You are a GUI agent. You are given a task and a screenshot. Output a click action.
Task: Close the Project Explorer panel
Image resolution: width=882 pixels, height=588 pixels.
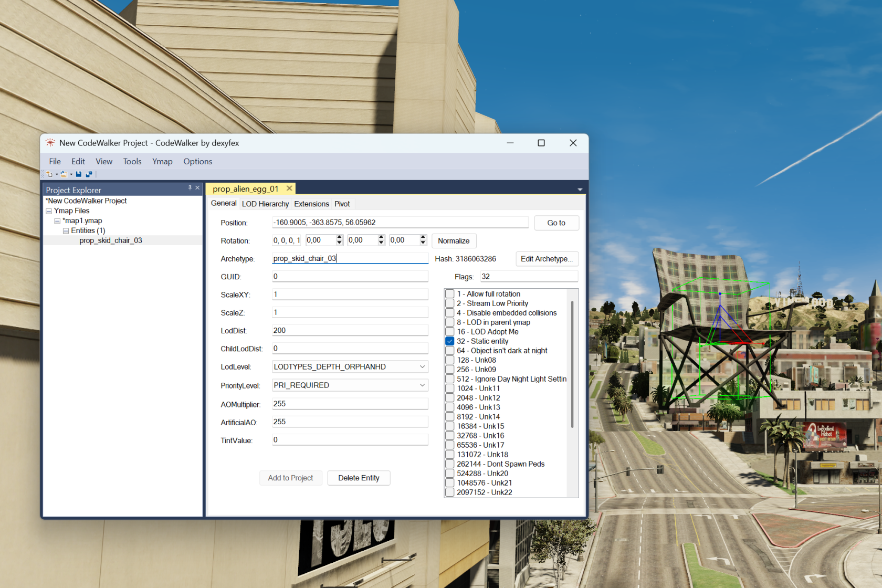(x=197, y=188)
